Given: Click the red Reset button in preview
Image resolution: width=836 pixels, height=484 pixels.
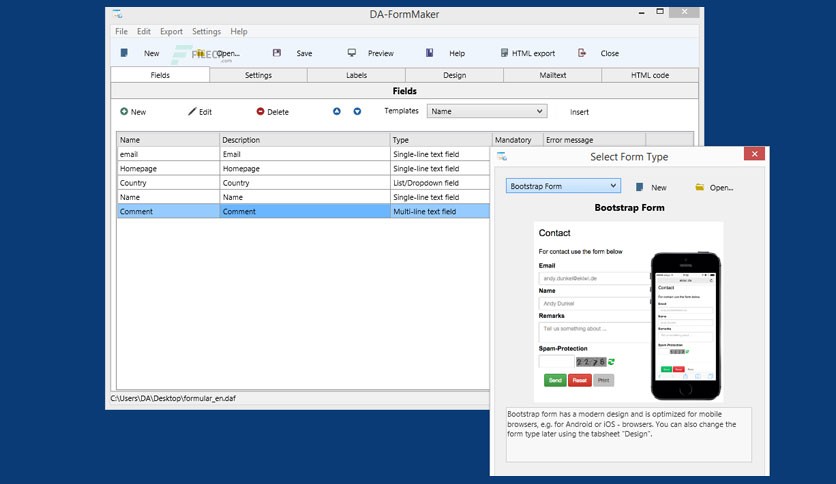Looking at the screenshot, I should (580, 380).
